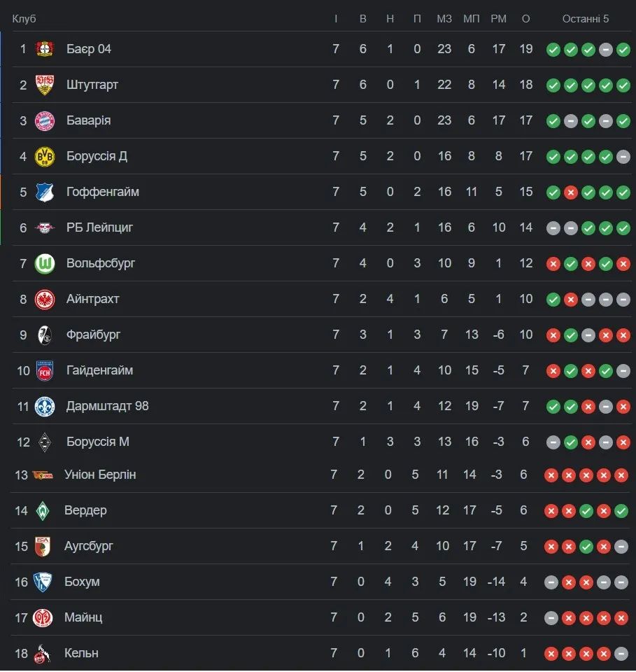Click the Майнц club logo
The height and width of the screenshot is (672, 636).
(x=43, y=617)
